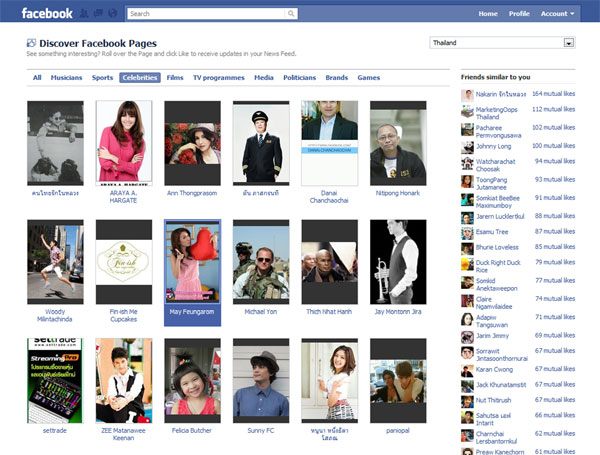The width and height of the screenshot is (600, 455).
Task: Open ARAYA A. HARGATE page link
Action: pyautogui.click(x=123, y=197)
